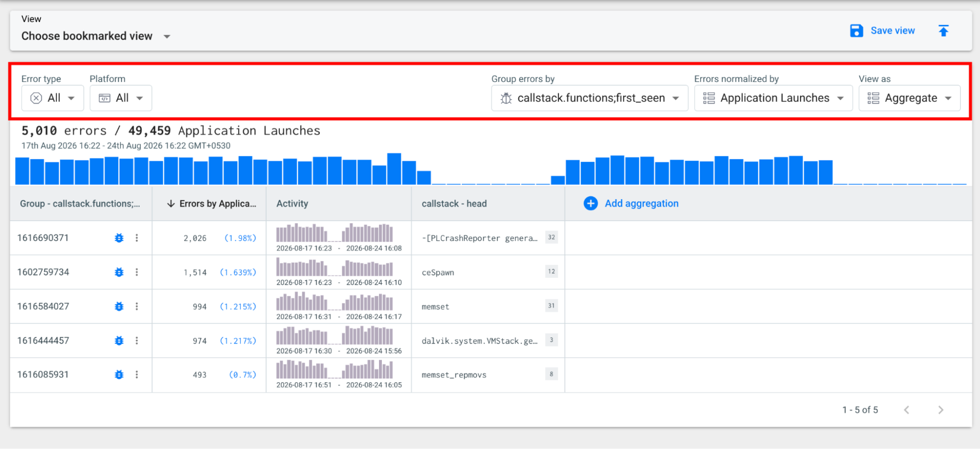980x449 pixels.
Task: Open bug details icon for group 1616584027
Action: point(119,307)
